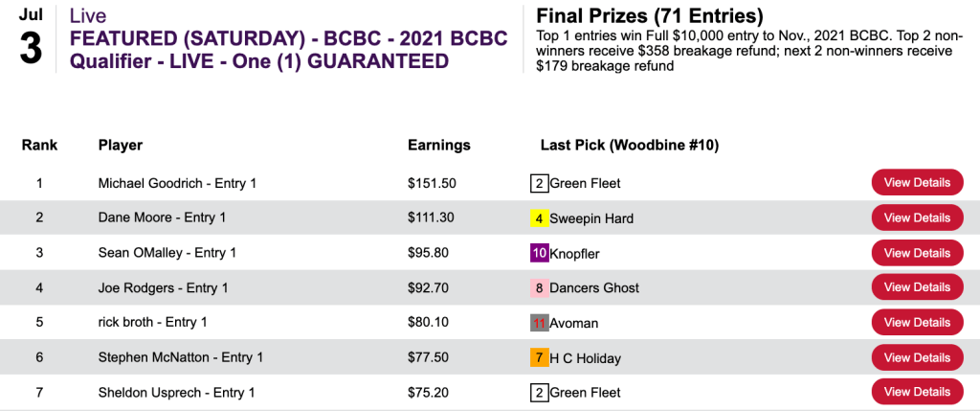The image size is (980, 411).
Task: Click the Rank column header
Action: pos(40,146)
